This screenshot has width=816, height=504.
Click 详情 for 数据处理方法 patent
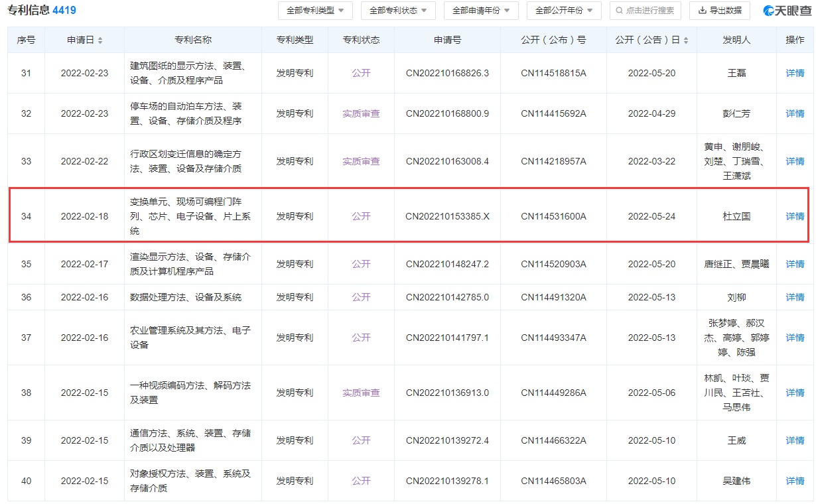coord(795,297)
